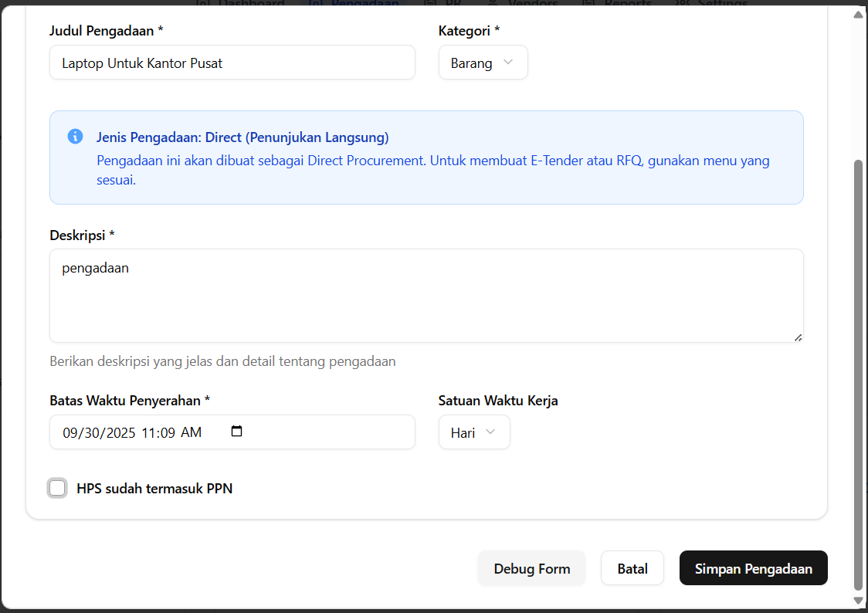This screenshot has height=613, width=868.
Task: Click the scrollbar up arrow
Action: tap(858, 13)
